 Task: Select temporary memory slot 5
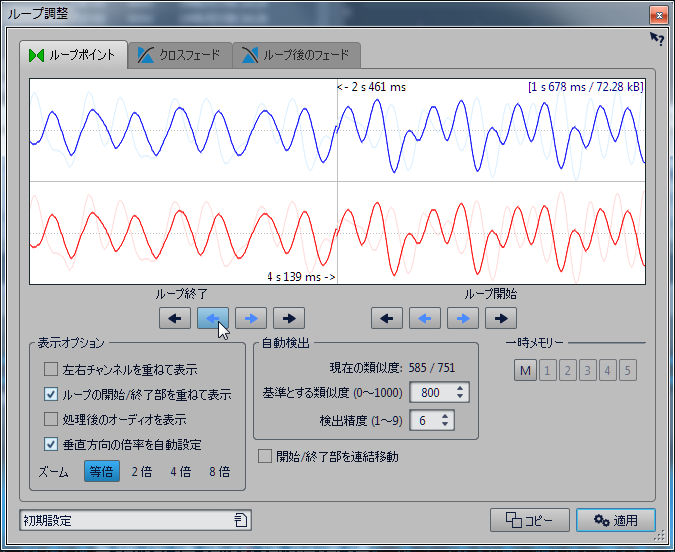click(628, 370)
